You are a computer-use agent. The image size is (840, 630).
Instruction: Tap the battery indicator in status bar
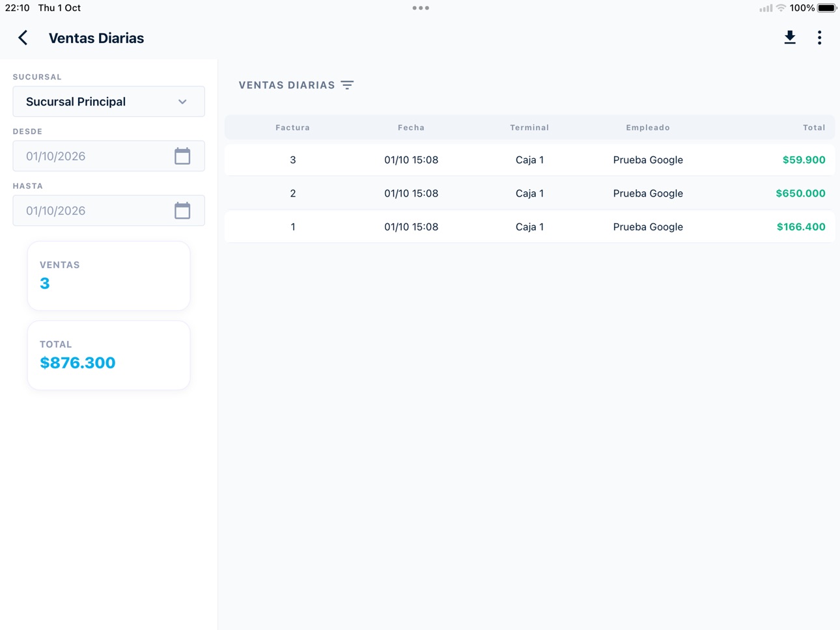coord(827,8)
